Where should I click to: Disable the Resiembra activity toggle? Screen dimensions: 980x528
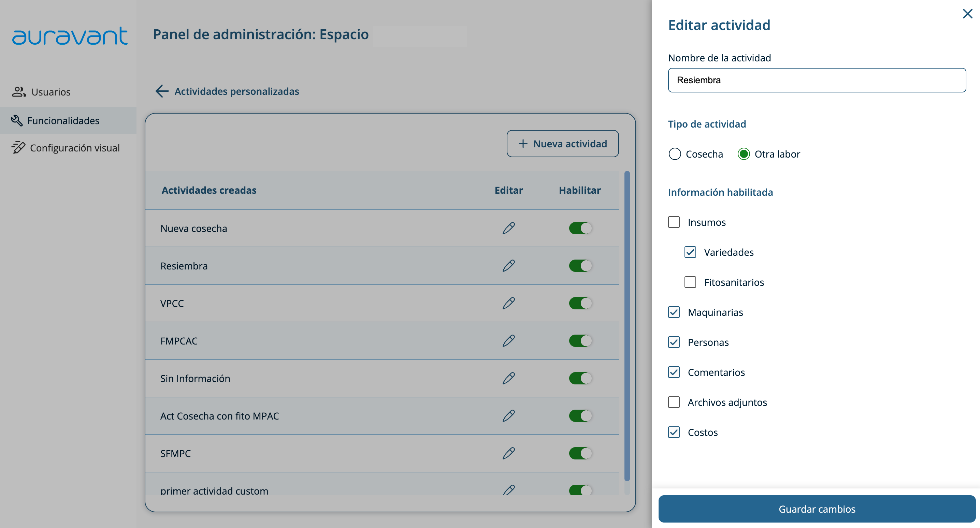click(580, 265)
